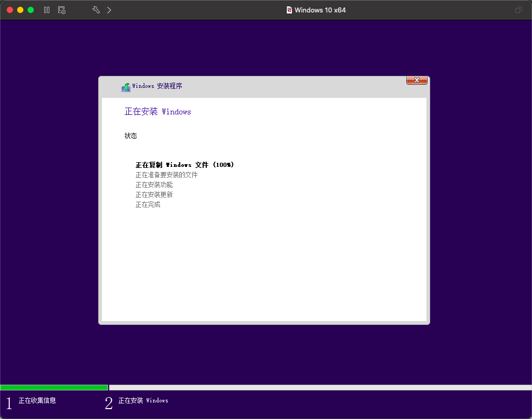Minimize the VM window with the yellow button
The image size is (532, 419).
[20, 10]
